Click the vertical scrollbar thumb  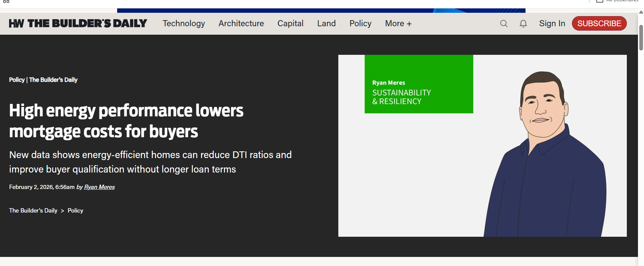coord(641,37)
